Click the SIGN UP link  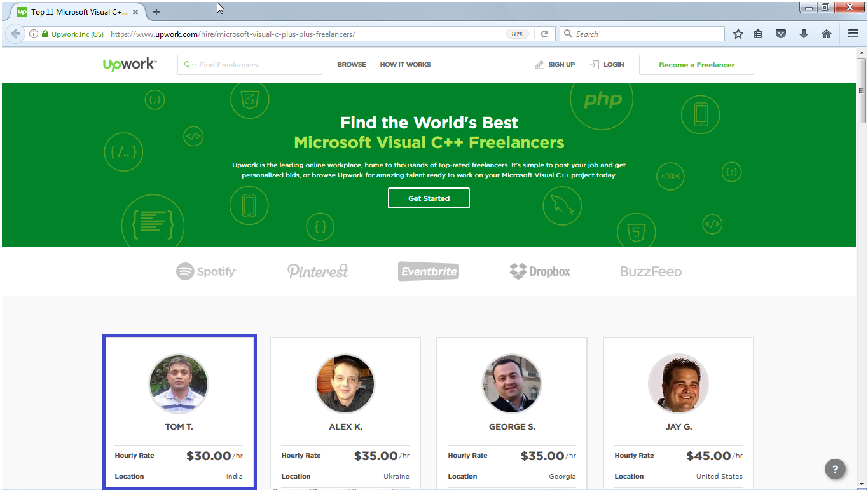tap(561, 65)
